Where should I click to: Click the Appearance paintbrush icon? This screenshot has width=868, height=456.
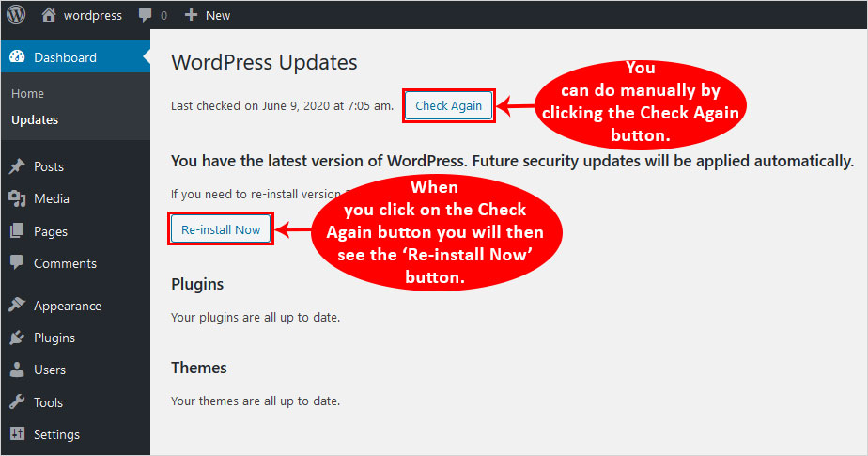17,306
